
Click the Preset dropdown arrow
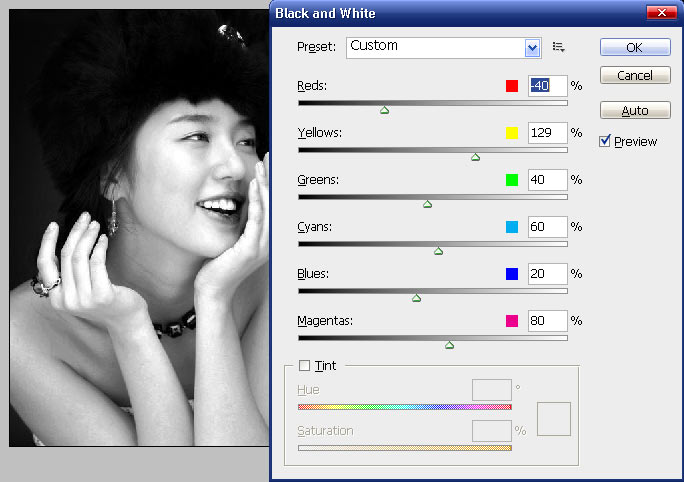tap(532, 48)
